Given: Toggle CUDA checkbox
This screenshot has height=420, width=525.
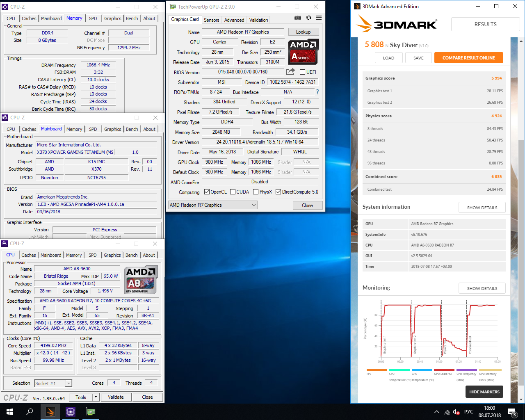Looking at the screenshot, I should (233, 192).
